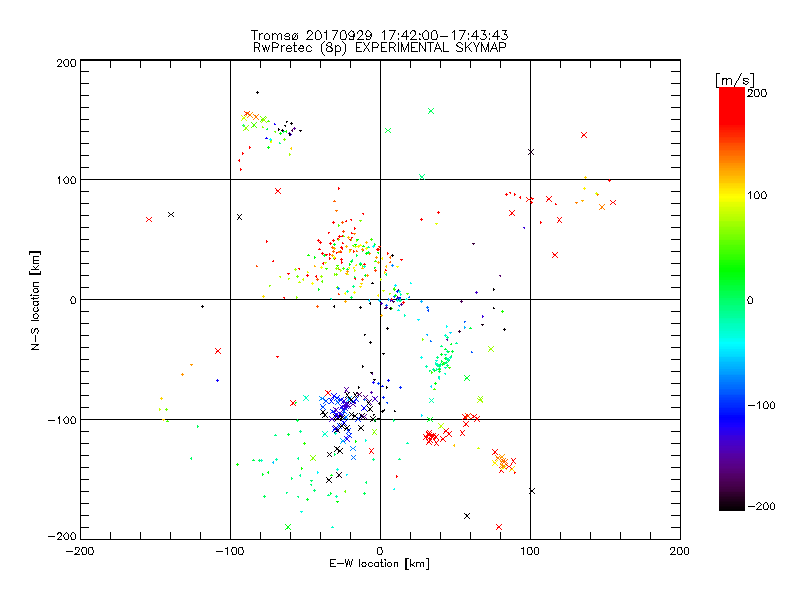Image resolution: width=800 pixels, height=600 pixels.
Task: Click the y-axis tick label '200'
Action: point(66,63)
